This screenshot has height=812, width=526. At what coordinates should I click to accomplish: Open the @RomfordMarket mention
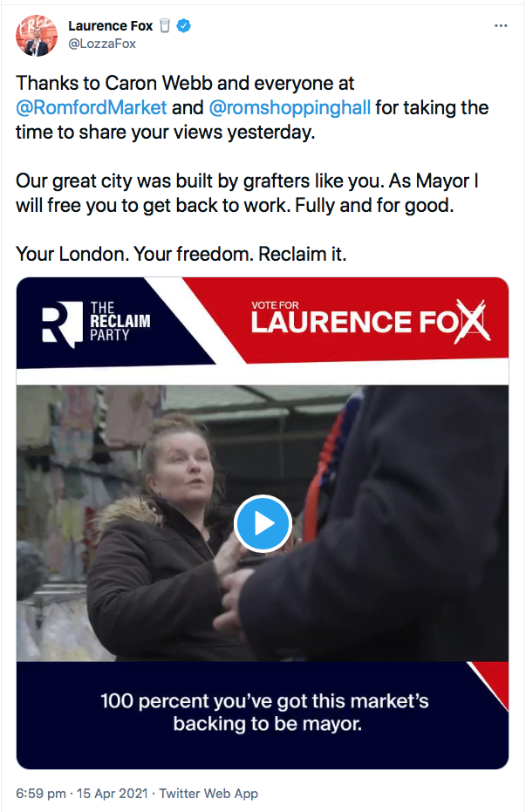91,108
